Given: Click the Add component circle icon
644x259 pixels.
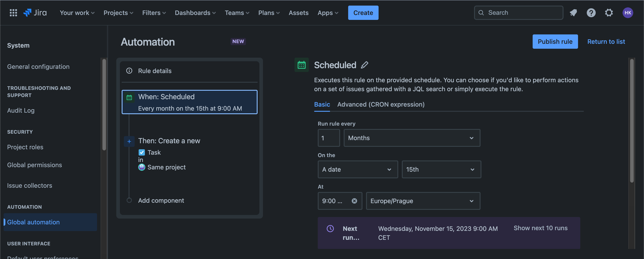Looking at the screenshot, I should click(129, 200).
